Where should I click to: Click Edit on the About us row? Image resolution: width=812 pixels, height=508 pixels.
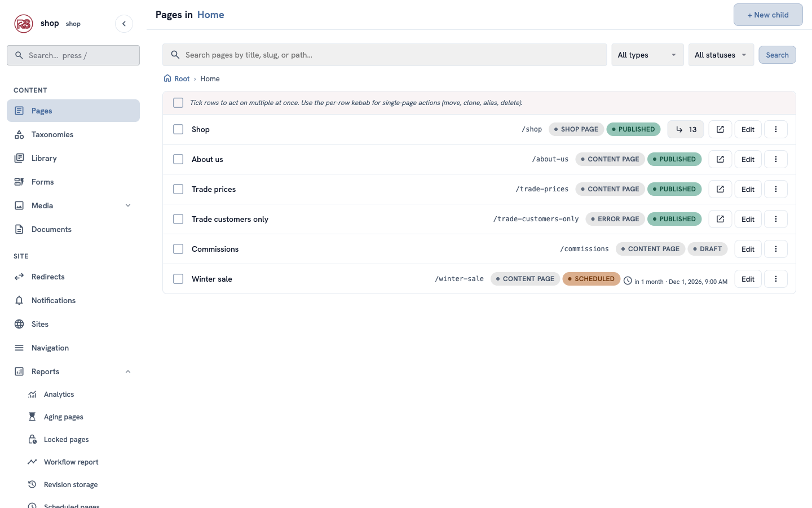point(748,159)
